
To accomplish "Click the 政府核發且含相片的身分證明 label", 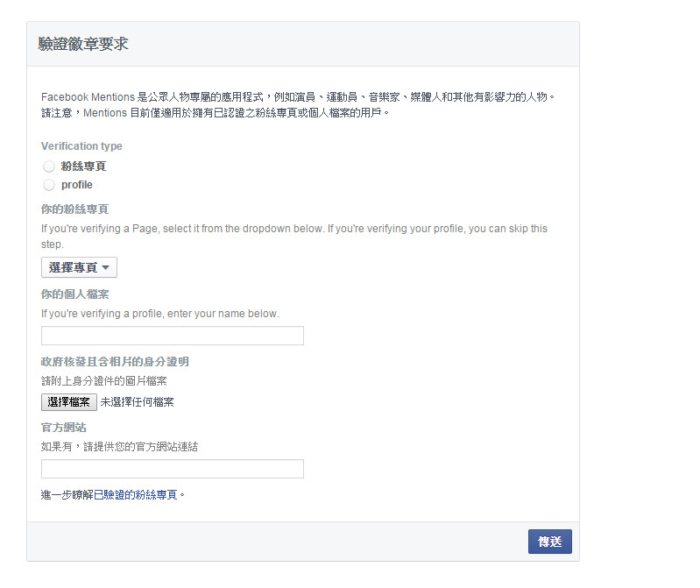I will 115,361.
